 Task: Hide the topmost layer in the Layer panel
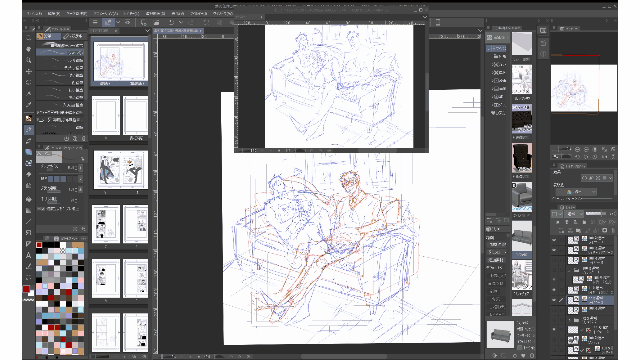pyautogui.click(x=554, y=240)
